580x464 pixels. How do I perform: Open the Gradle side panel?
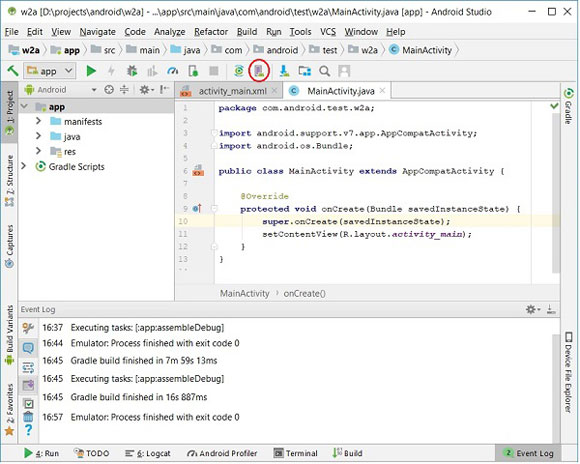[568, 105]
